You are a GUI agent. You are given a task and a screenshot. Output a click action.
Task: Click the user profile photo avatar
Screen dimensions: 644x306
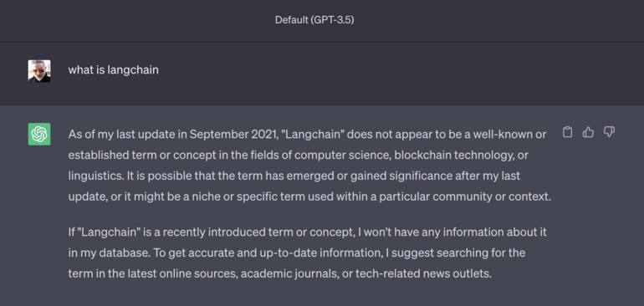39,71
